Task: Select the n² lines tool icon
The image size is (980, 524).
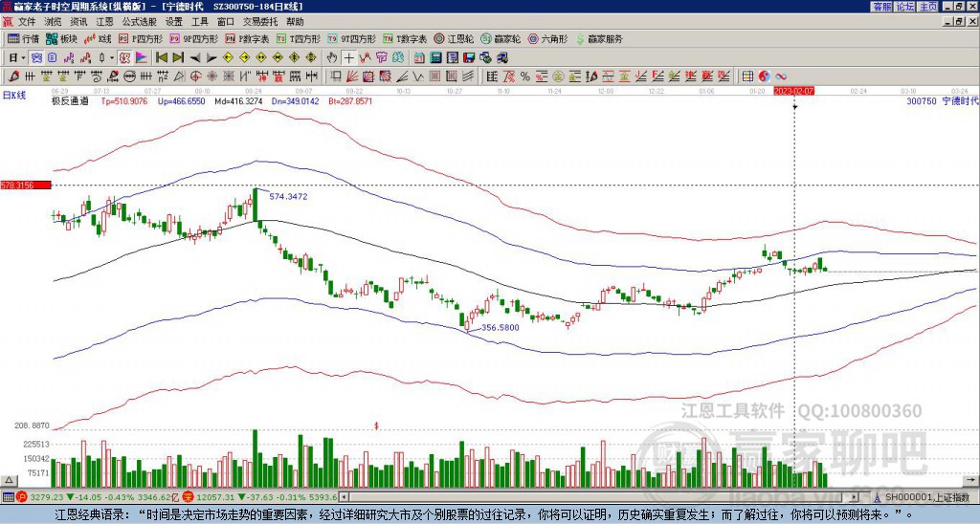Action: point(163,76)
